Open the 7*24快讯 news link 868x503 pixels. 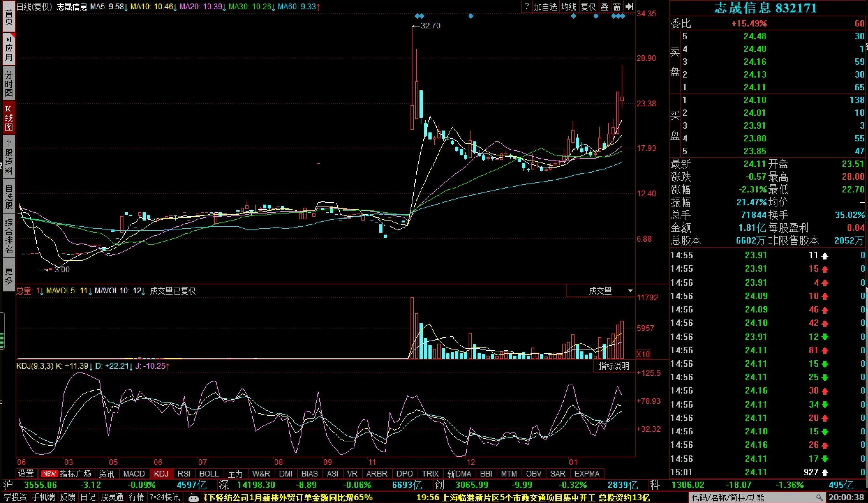point(164,498)
